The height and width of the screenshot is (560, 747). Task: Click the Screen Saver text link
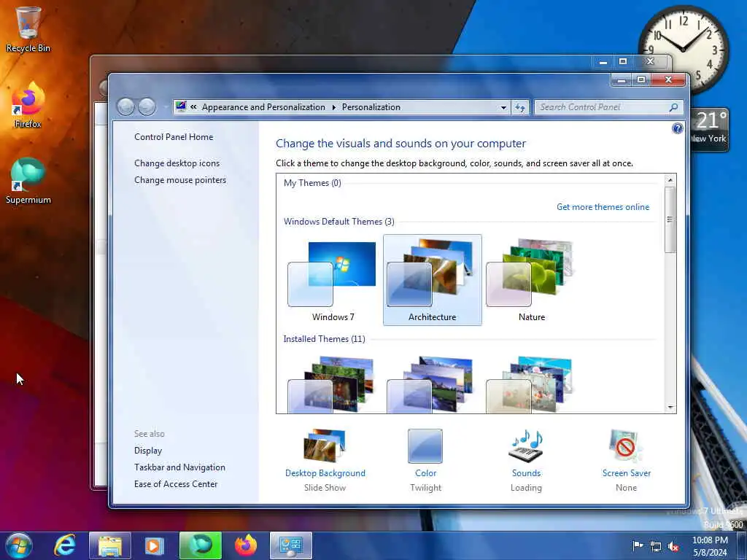tap(626, 472)
